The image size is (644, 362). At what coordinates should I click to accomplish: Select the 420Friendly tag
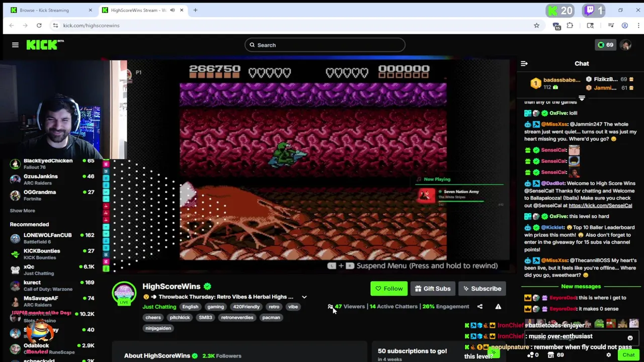point(246,307)
